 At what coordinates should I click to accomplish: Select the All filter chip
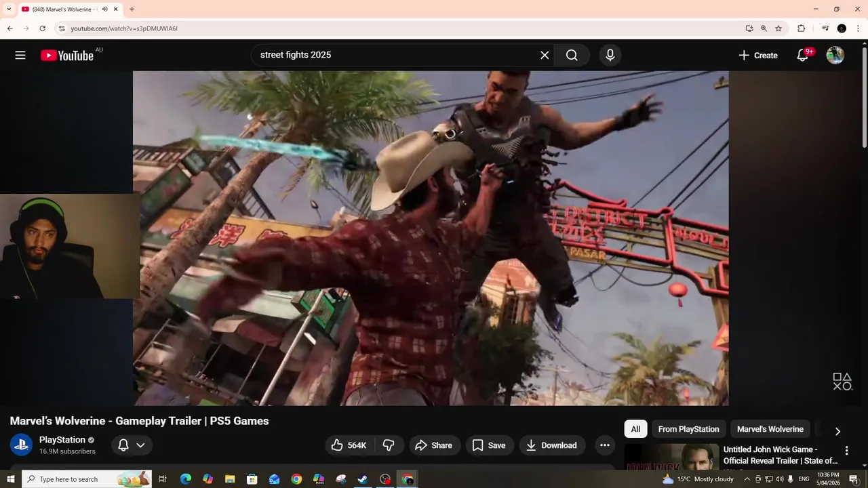coord(635,429)
